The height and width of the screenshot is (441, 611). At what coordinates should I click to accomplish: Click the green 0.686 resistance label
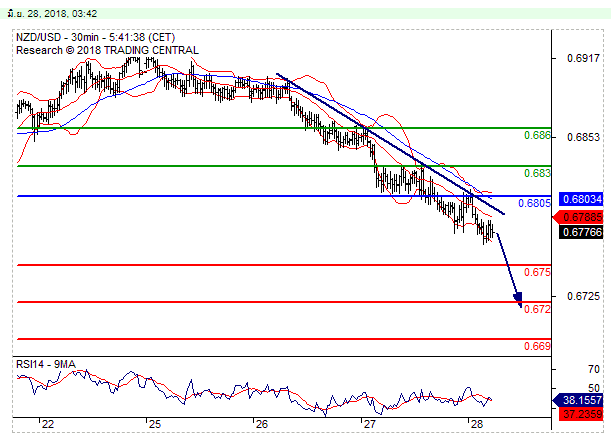click(x=537, y=136)
